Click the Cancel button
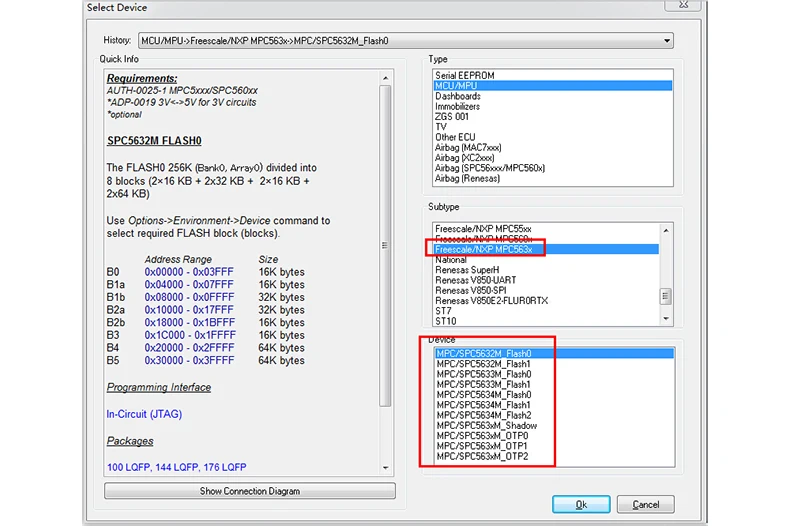Viewport: 790px width, 526px height. 645,504
